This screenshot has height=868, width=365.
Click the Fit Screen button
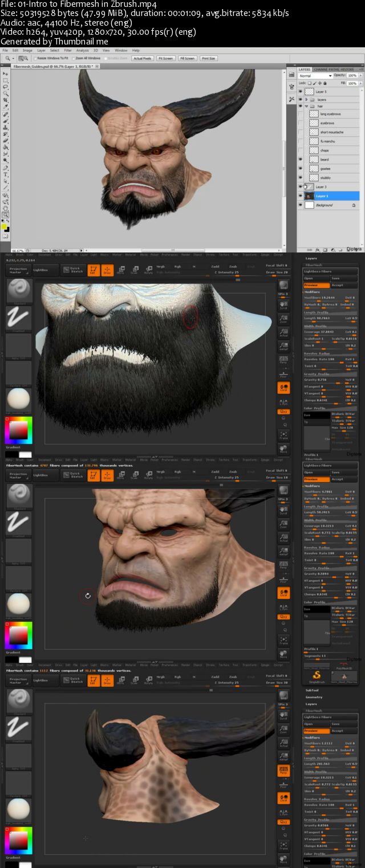click(165, 58)
